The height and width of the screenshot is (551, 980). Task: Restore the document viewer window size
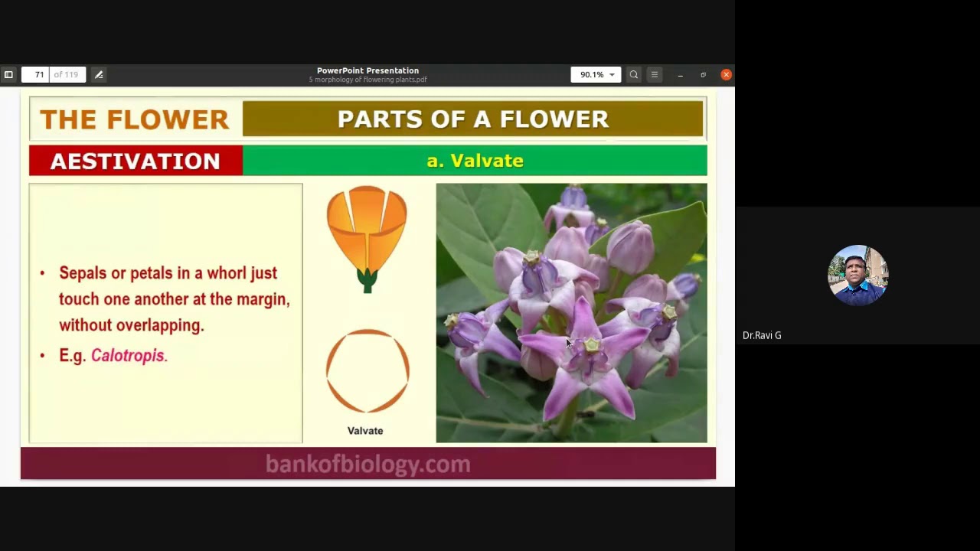703,74
